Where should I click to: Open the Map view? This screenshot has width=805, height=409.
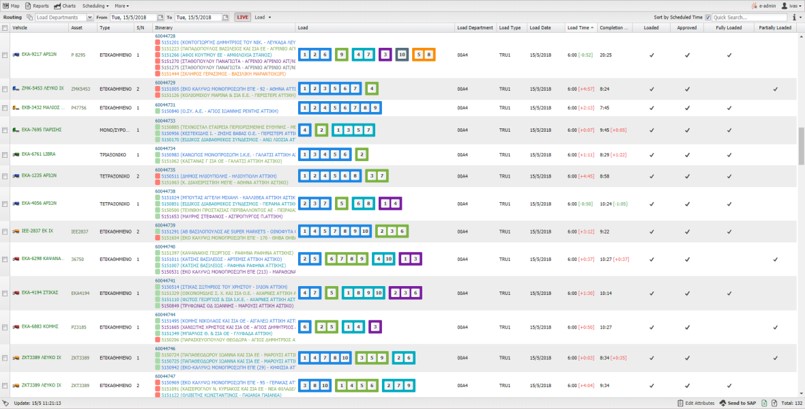(x=12, y=6)
